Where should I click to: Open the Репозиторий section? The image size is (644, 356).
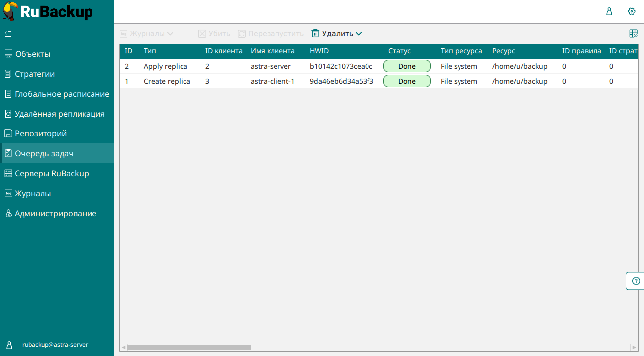coord(40,133)
